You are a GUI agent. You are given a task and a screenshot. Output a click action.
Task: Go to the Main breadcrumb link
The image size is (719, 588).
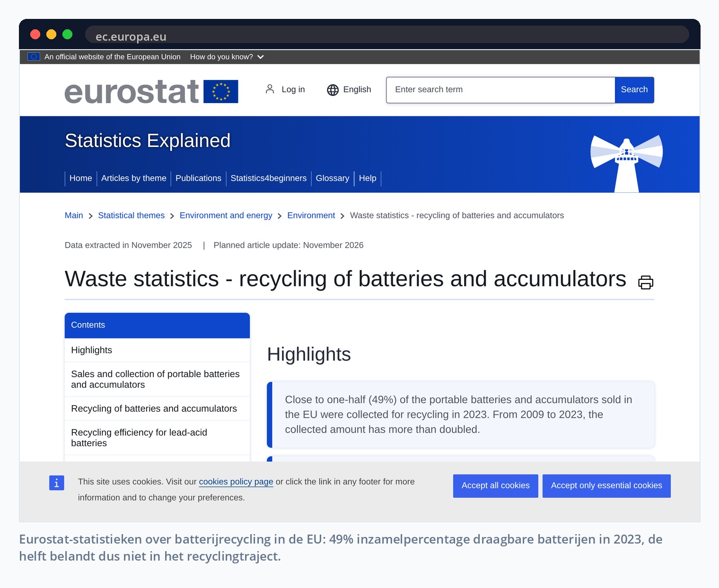(74, 216)
